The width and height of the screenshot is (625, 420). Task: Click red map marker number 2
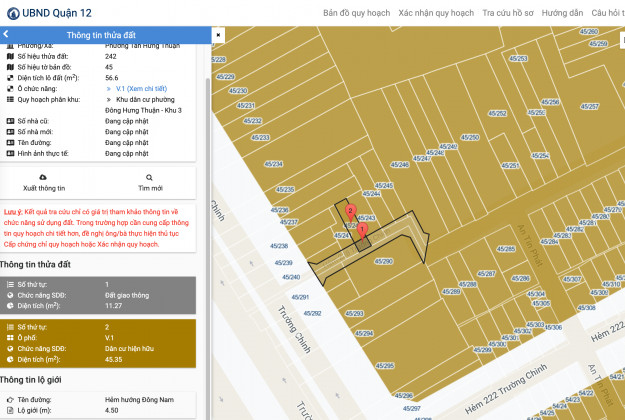pos(349,212)
